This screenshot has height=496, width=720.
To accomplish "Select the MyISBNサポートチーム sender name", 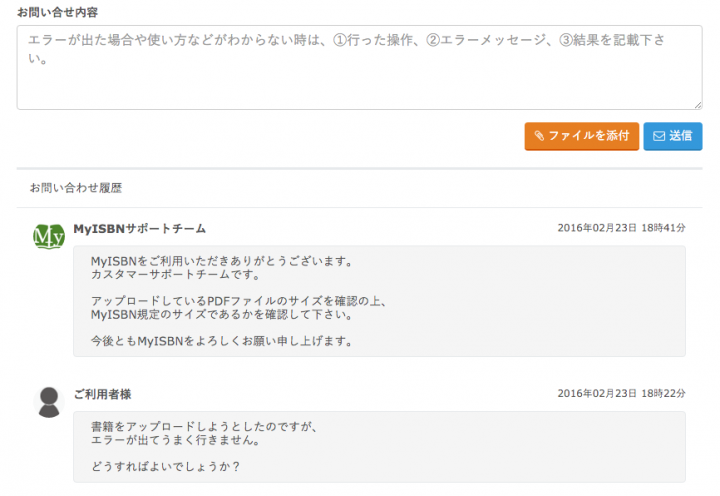I will click(140, 228).
